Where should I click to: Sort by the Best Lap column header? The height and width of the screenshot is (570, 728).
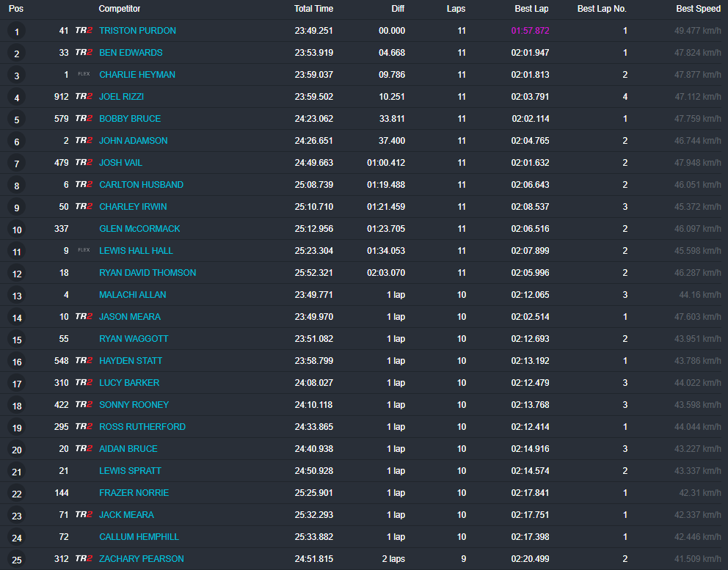tap(531, 9)
